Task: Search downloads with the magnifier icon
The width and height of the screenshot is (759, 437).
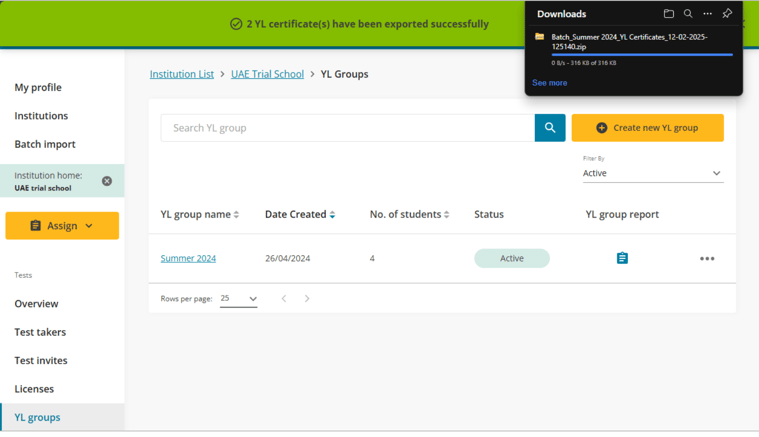Action: click(x=688, y=14)
